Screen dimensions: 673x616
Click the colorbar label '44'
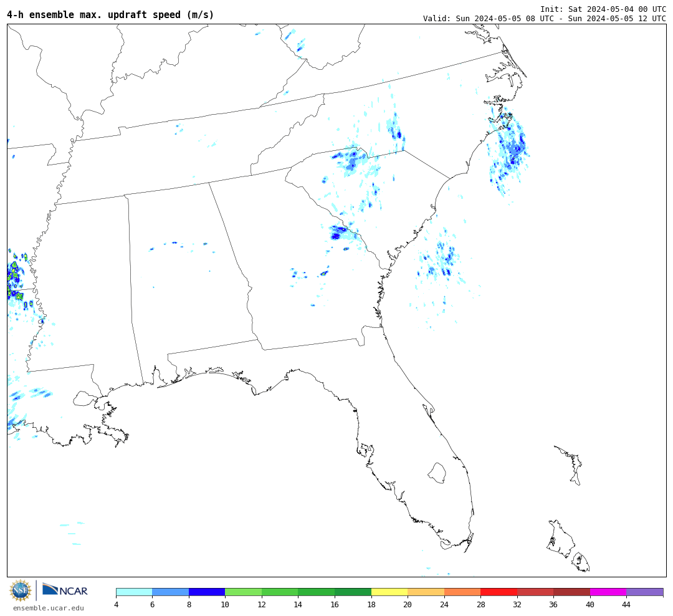click(626, 605)
